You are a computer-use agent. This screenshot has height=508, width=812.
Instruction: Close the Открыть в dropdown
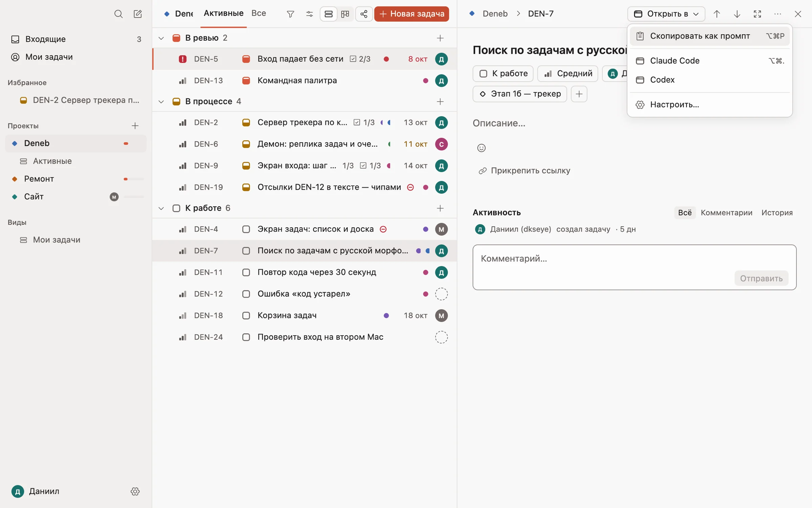pyautogui.click(x=666, y=14)
